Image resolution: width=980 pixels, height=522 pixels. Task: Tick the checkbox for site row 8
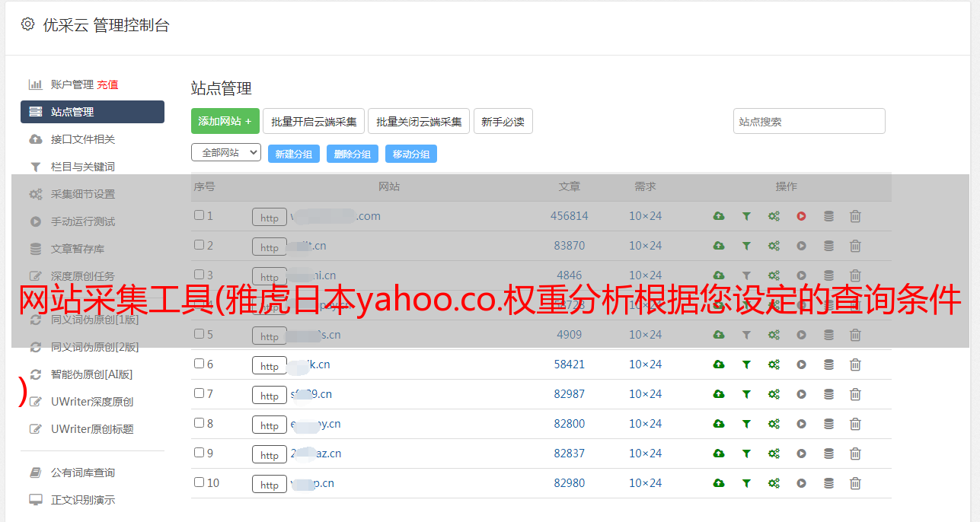coord(199,423)
